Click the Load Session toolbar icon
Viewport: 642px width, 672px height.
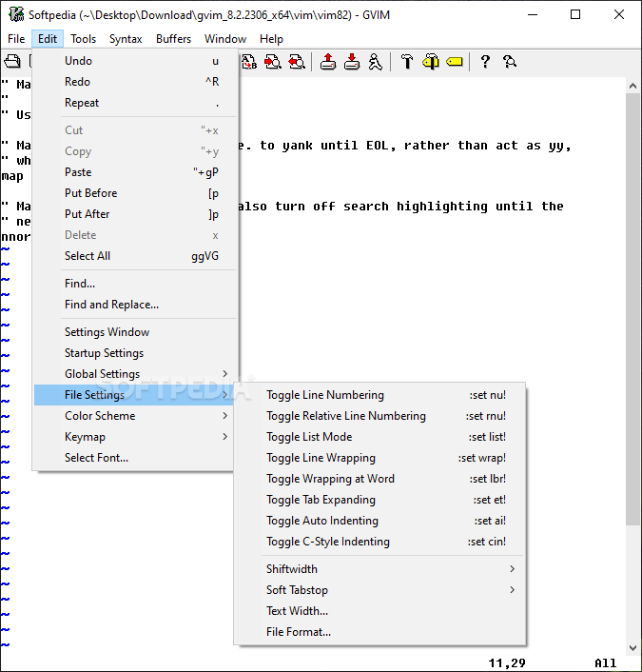tap(328, 62)
